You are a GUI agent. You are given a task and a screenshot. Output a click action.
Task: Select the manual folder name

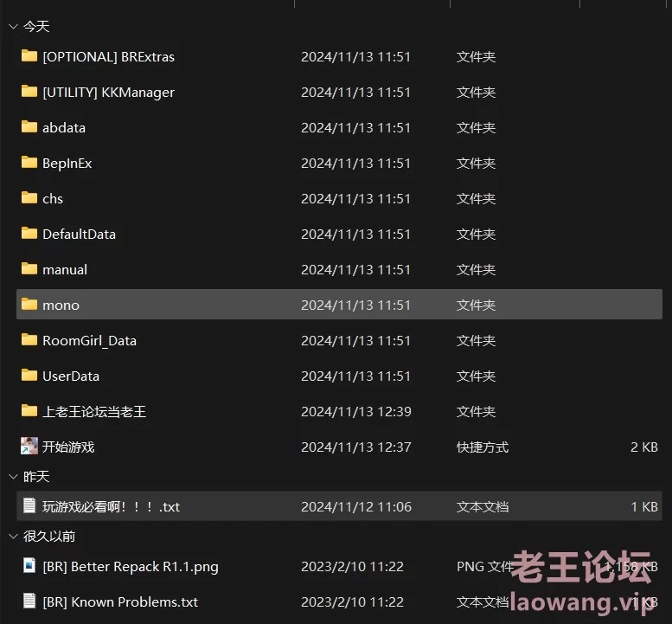[x=65, y=270]
